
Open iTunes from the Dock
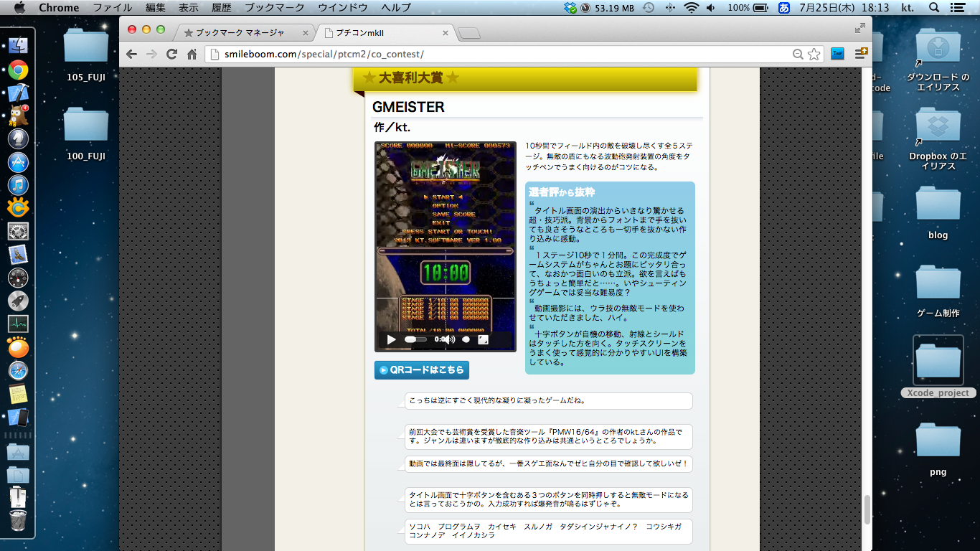tap(18, 185)
